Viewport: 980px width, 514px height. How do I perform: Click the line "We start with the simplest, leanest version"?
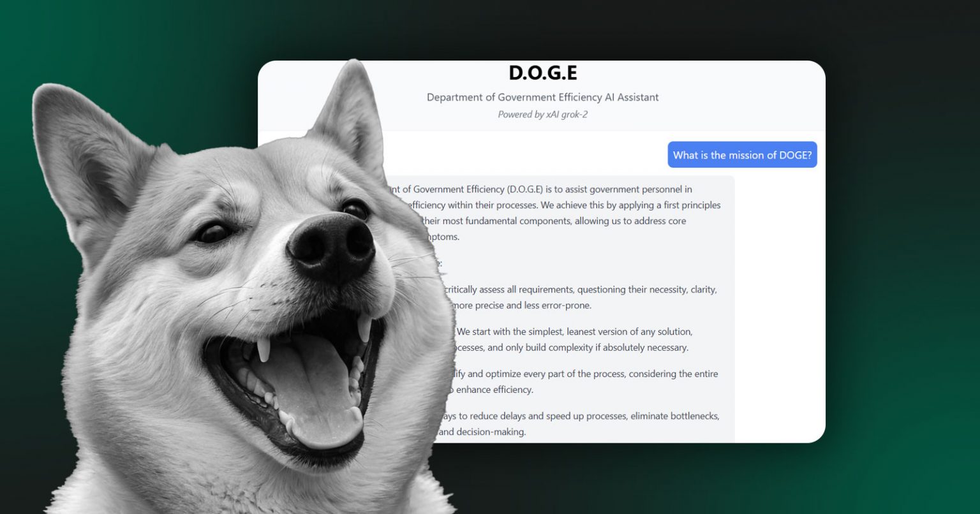point(574,332)
